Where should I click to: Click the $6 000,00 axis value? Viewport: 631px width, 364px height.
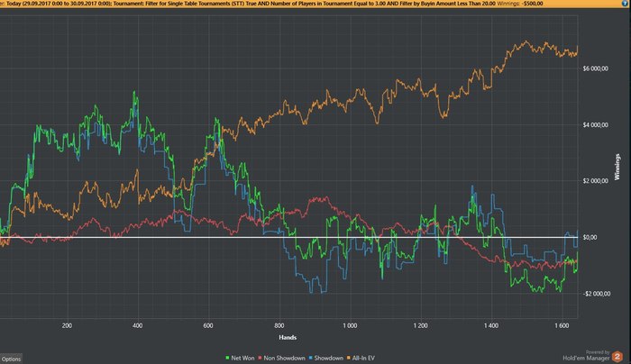[595, 68]
